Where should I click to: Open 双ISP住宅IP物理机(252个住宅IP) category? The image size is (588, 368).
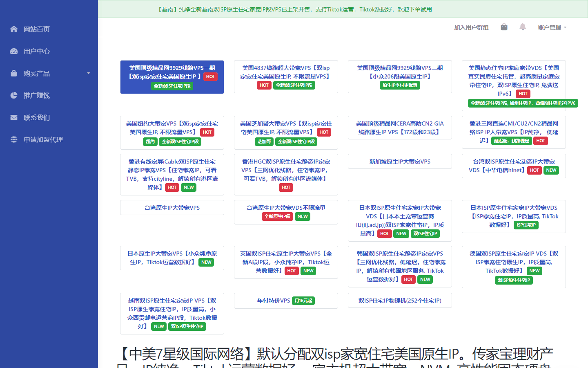click(400, 301)
